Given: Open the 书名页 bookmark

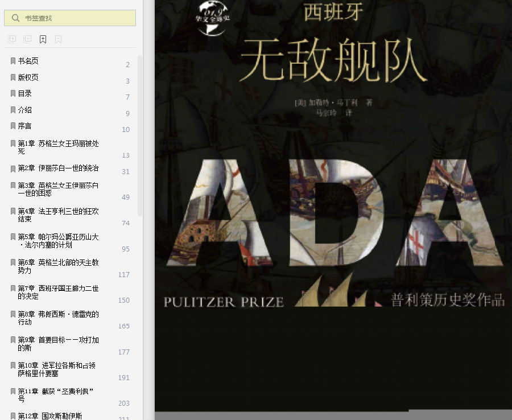Looking at the screenshot, I should click(x=28, y=61).
